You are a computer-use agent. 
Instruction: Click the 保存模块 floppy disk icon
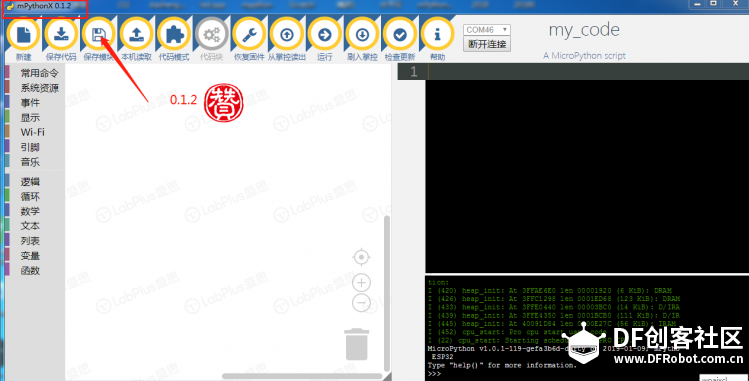pos(99,34)
